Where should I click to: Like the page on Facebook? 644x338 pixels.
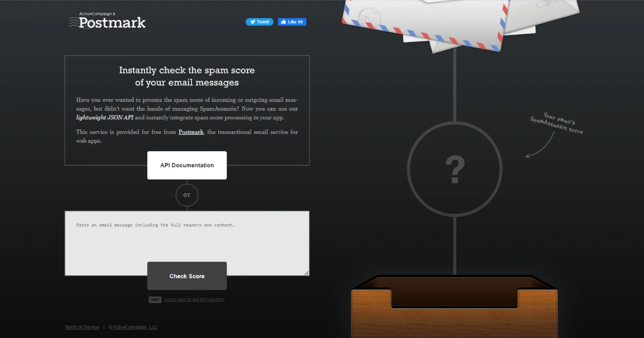click(292, 22)
